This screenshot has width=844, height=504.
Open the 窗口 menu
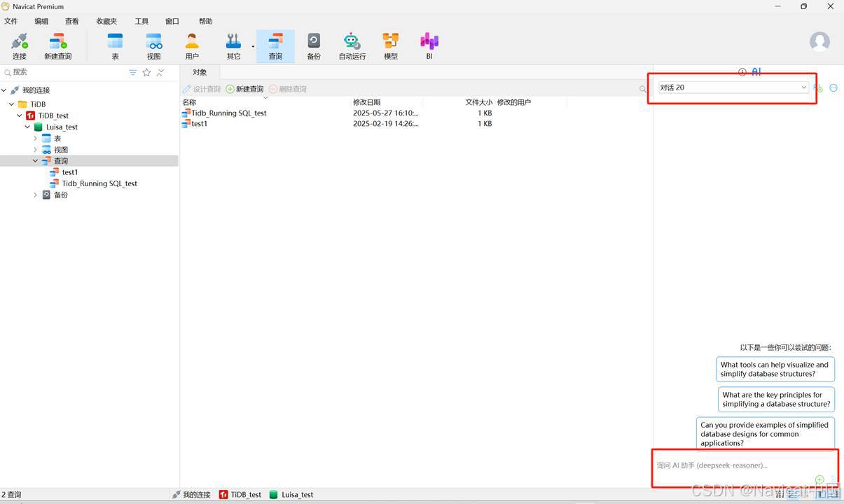pyautogui.click(x=172, y=22)
